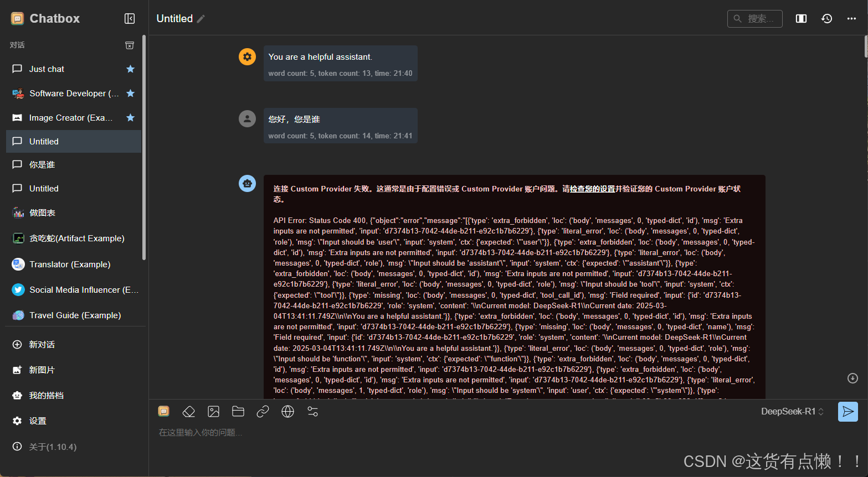Screen dimensions: 868x477
Task: Unstar the Image Creator conversation
Action: (x=130, y=118)
